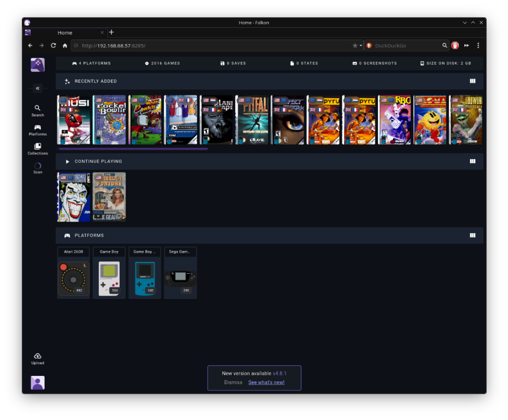Open the Search sidebar item
This screenshot has width=508, height=420.
pyautogui.click(x=38, y=111)
